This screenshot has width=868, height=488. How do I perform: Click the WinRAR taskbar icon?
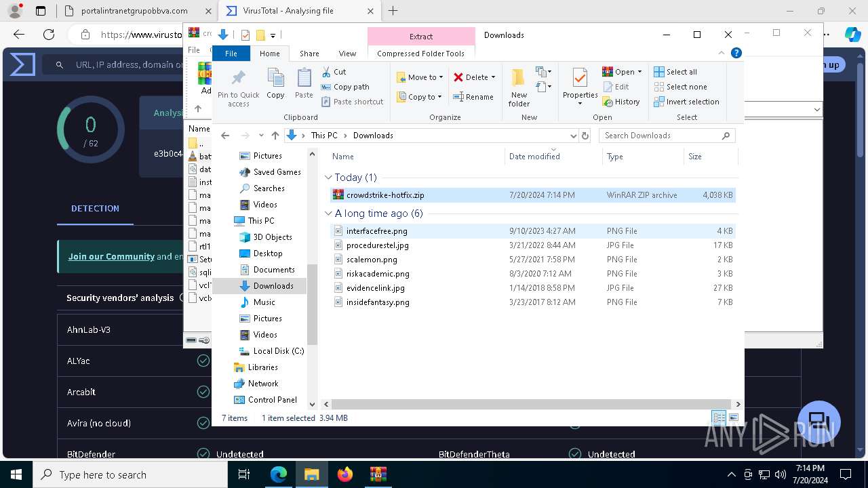[x=378, y=474]
